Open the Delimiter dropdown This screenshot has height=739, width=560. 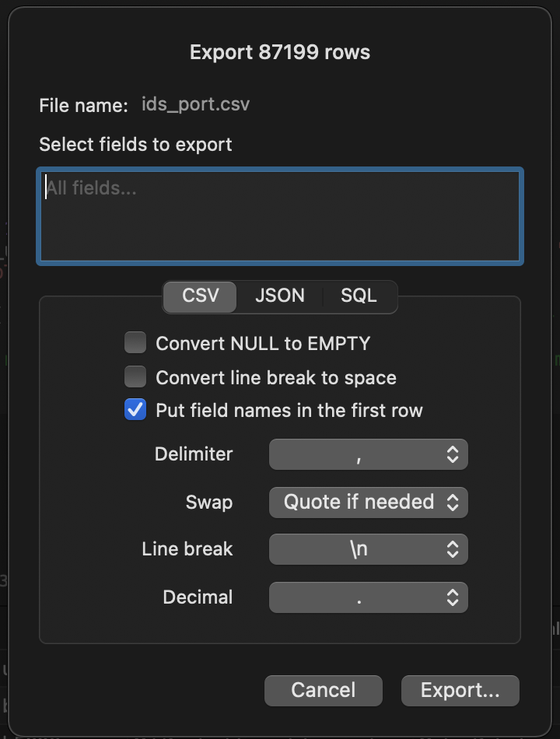tap(368, 454)
